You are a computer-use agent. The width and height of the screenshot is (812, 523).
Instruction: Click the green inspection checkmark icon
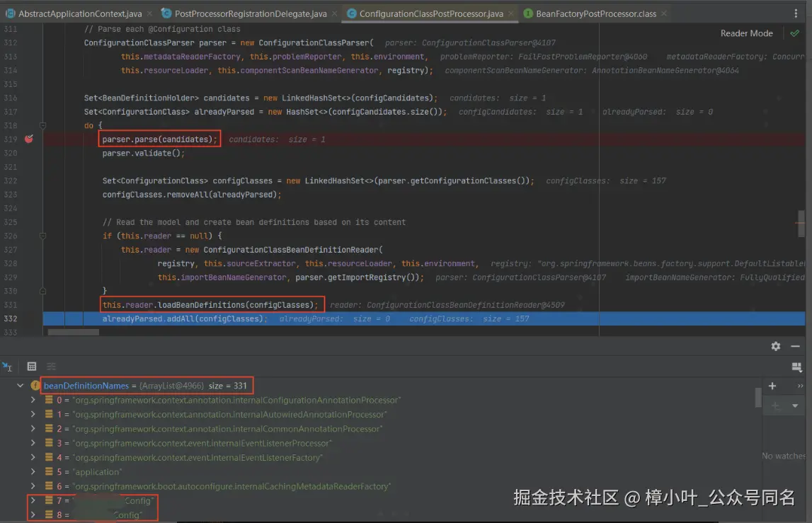(x=794, y=33)
